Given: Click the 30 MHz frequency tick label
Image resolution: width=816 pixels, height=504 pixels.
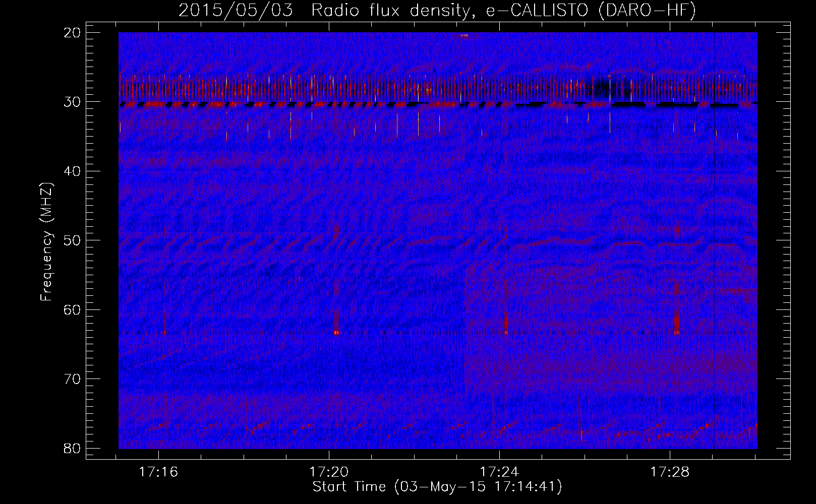Looking at the screenshot, I should pos(73,102).
